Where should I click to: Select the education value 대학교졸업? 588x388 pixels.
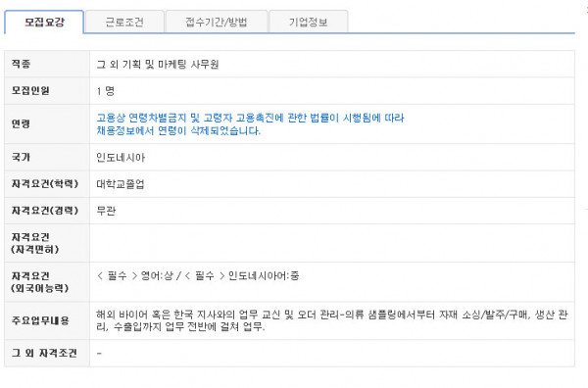pos(121,184)
